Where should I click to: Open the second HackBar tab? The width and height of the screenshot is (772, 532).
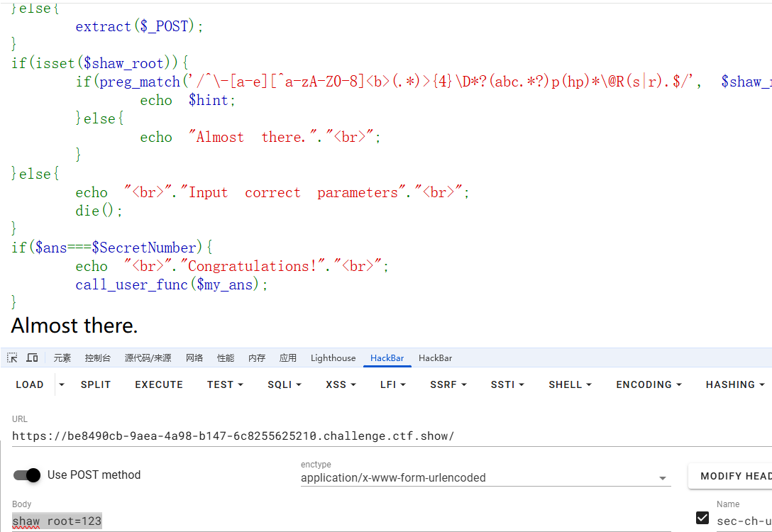click(x=435, y=358)
